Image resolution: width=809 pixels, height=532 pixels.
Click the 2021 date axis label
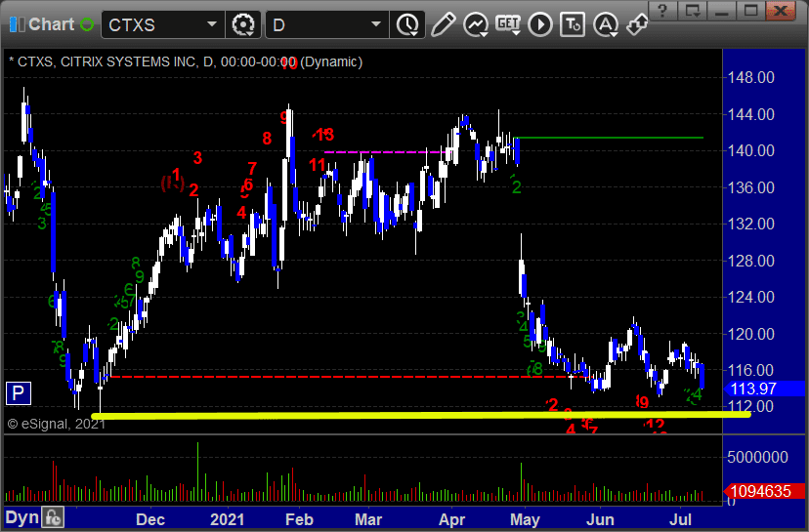(227, 519)
